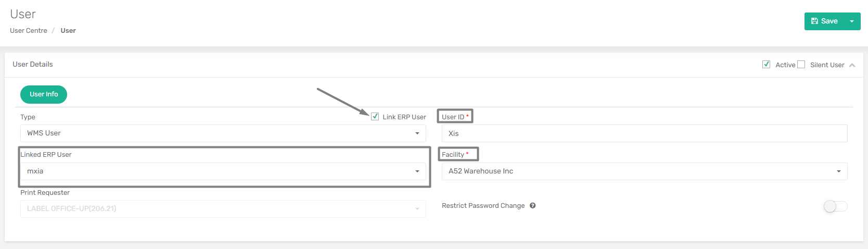The width and height of the screenshot is (868, 249).
Task: Turn on Restrict Password Change switch
Action: 835,206
